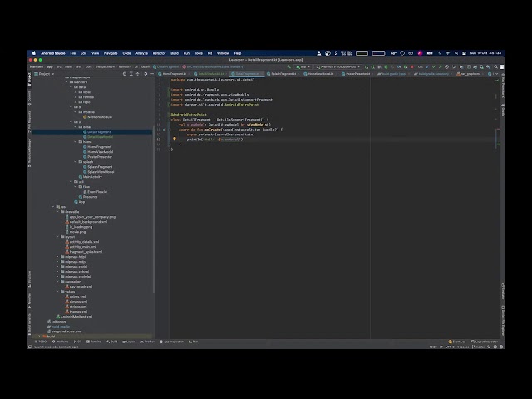Screen dimensions: 532x399
Task: Toggle the Project tool window stripe
Action: coord(30,80)
